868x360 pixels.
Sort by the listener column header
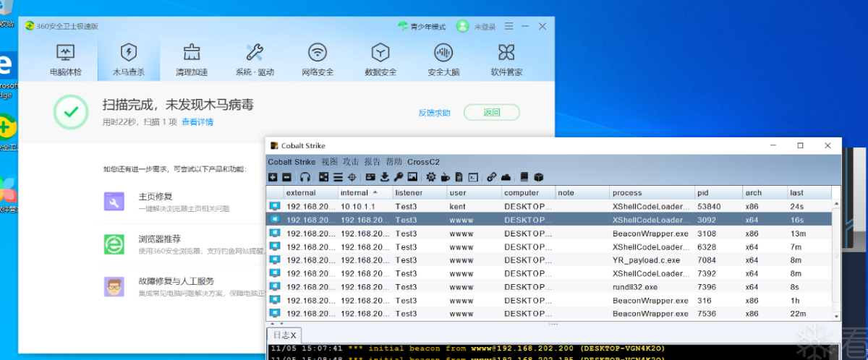[420, 193]
